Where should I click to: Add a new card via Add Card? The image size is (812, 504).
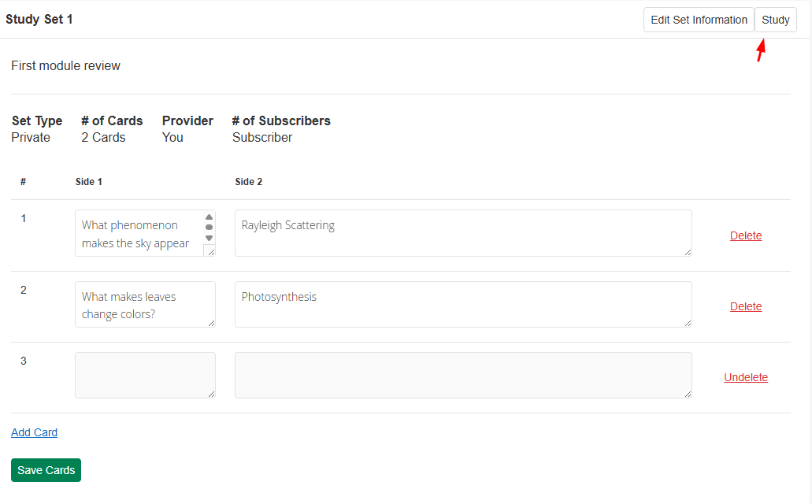(x=34, y=432)
